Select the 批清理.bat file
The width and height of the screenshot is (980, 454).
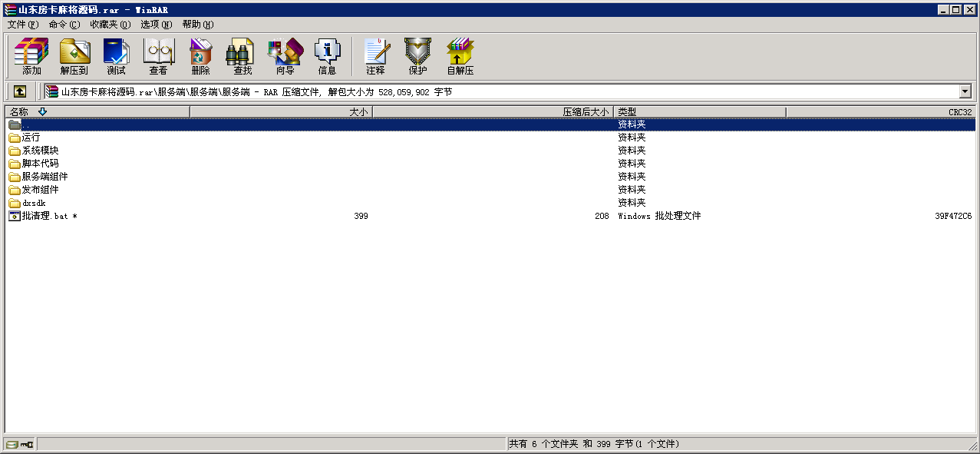click(x=46, y=216)
